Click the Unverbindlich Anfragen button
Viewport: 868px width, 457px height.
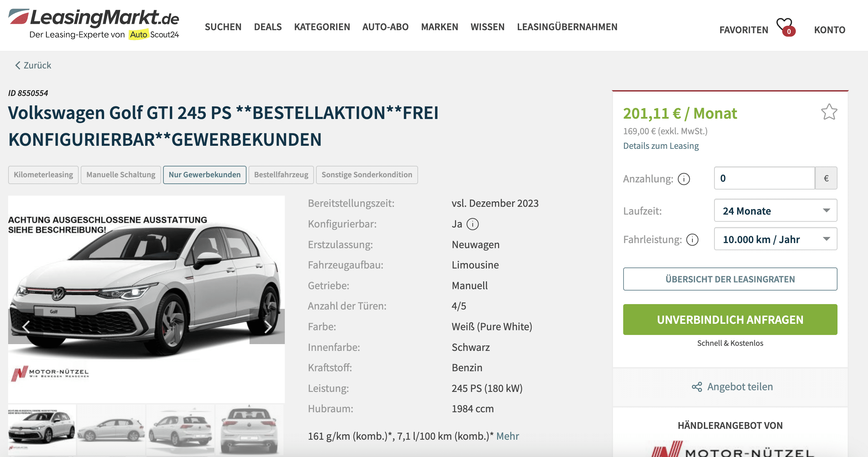coord(730,319)
